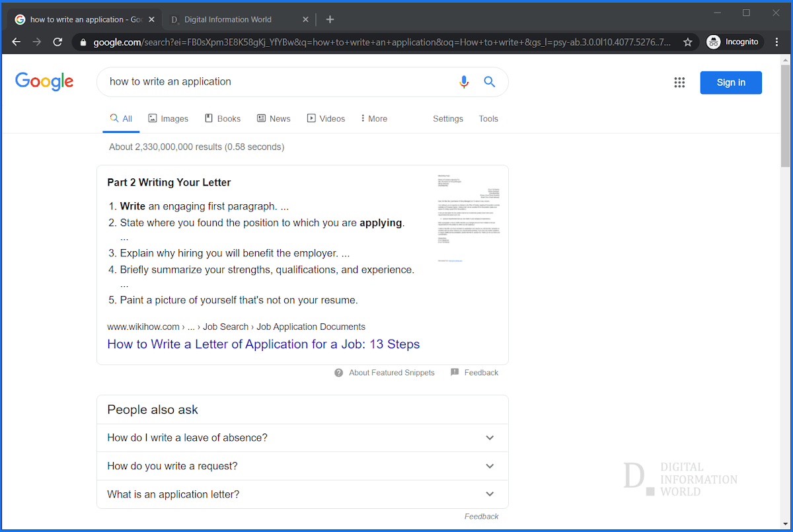Open search Settings

[448, 119]
